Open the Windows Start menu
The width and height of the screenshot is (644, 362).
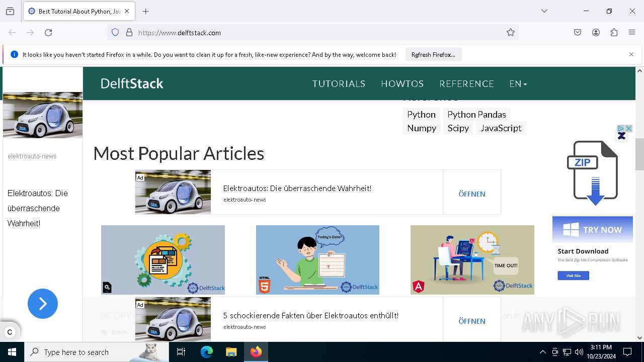12,352
